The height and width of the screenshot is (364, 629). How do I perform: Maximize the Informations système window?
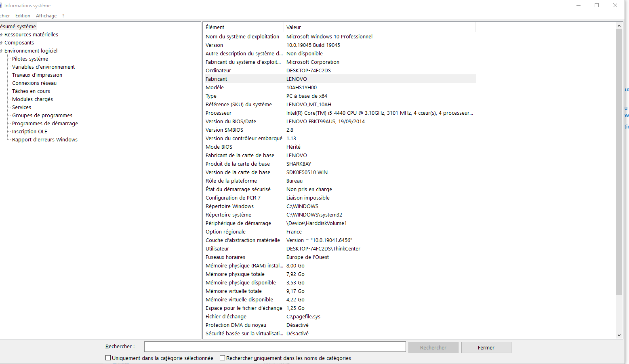pyautogui.click(x=597, y=5)
